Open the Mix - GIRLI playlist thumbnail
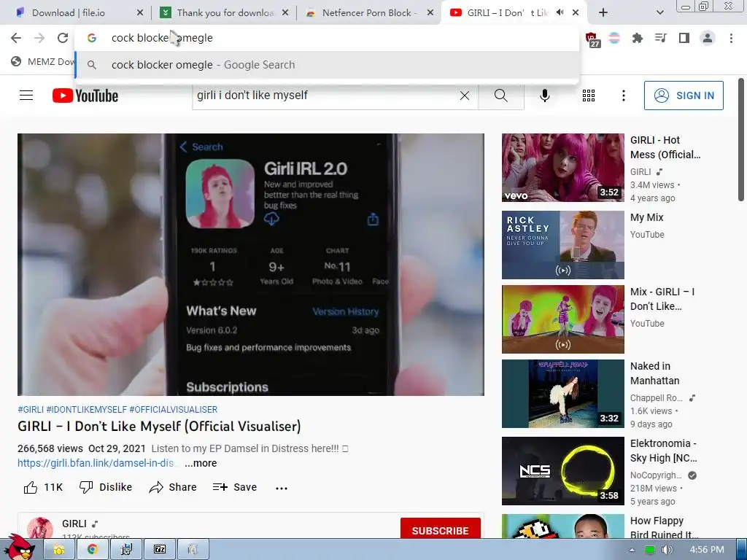 562,319
